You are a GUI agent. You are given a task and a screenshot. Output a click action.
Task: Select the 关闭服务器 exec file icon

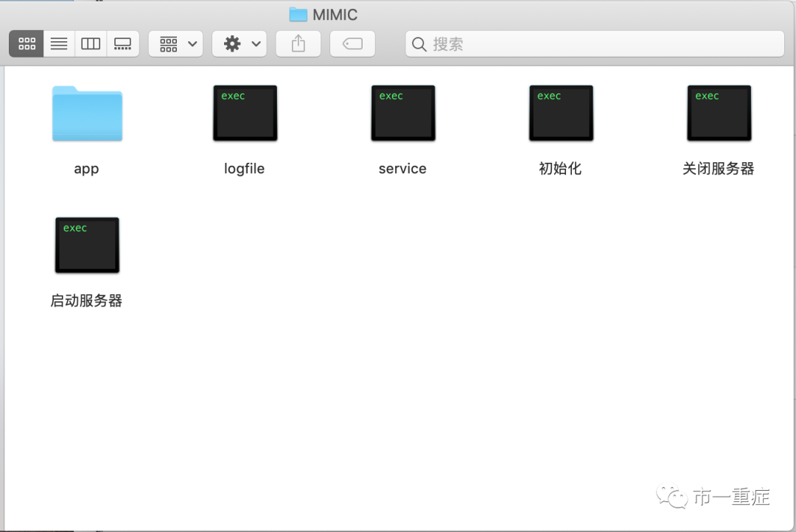click(719, 113)
